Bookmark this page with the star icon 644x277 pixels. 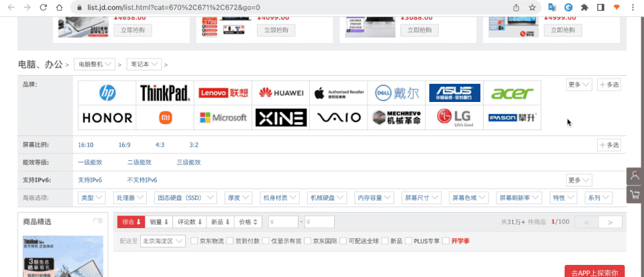[532, 7]
